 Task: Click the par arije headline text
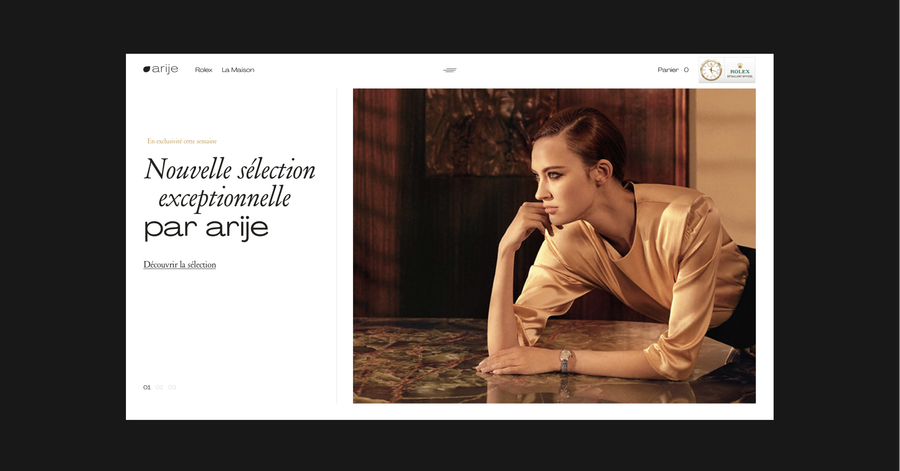tap(206, 228)
